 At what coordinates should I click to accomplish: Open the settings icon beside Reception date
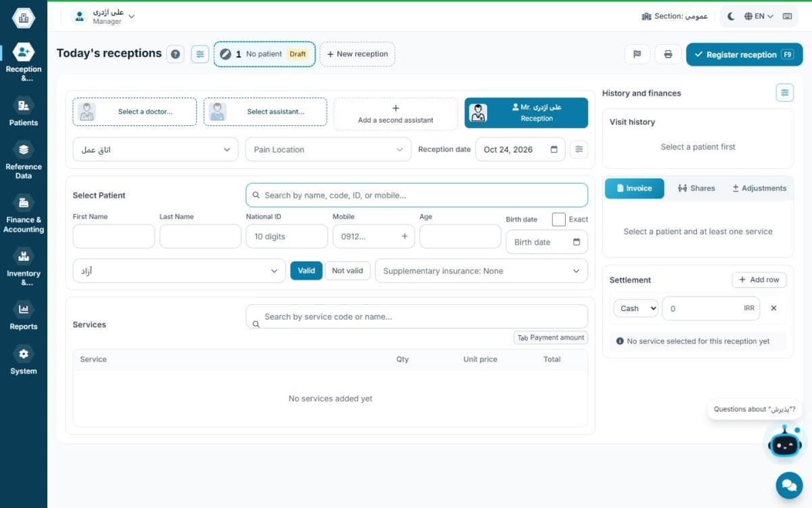pyautogui.click(x=579, y=149)
